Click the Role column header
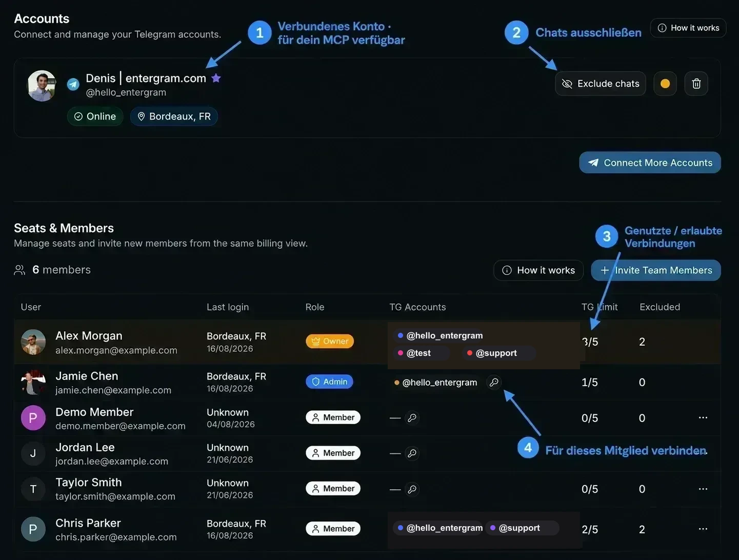The height and width of the screenshot is (560, 739). click(315, 307)
